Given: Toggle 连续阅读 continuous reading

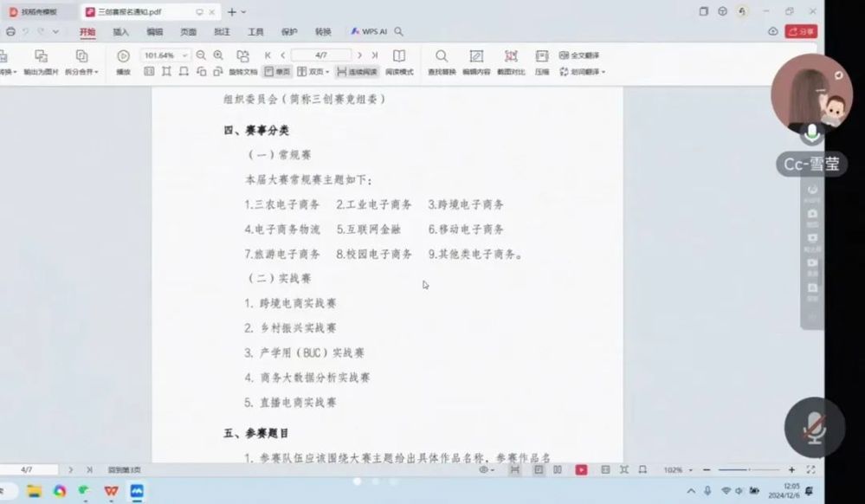Looking at the screenshot, I should (357, 71).
